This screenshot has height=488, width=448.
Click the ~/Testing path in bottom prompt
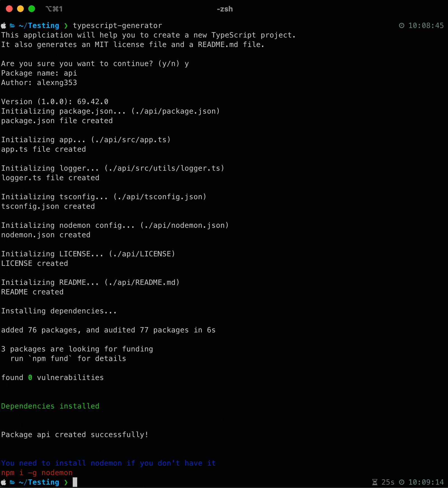click(39, 482)
